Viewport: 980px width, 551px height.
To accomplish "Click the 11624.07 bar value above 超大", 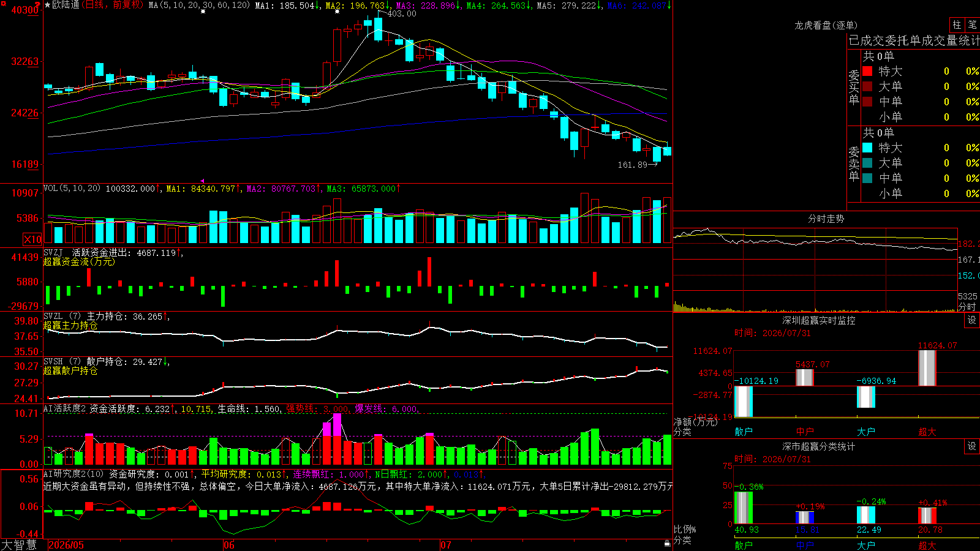I will 937,345.
